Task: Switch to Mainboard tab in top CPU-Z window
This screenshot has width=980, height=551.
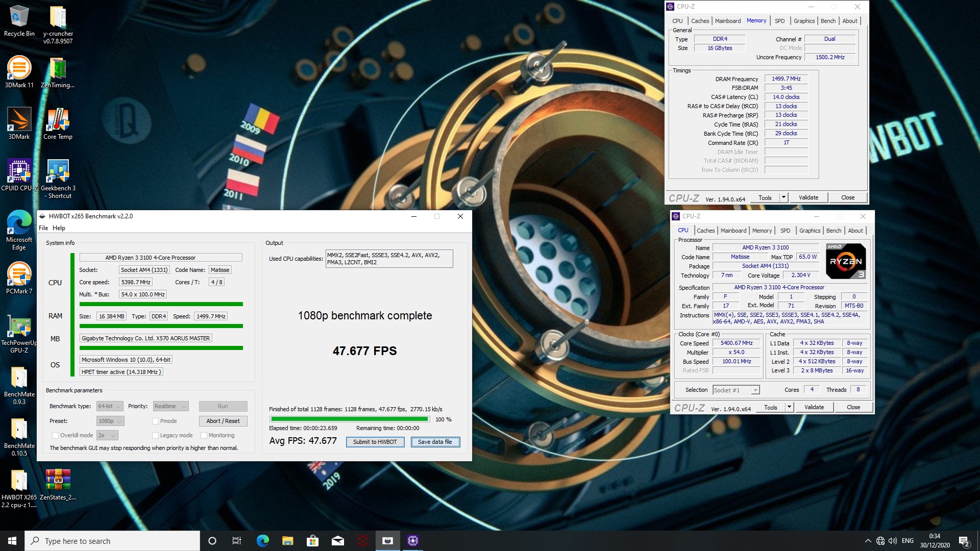Action: [727, 21]
